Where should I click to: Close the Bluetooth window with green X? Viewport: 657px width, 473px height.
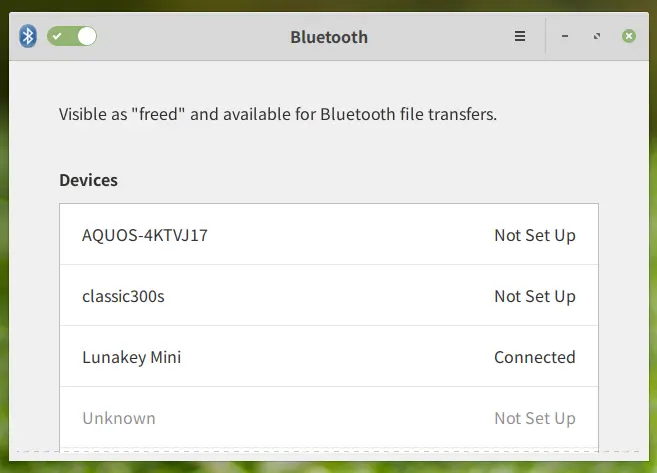pos(629,36)
